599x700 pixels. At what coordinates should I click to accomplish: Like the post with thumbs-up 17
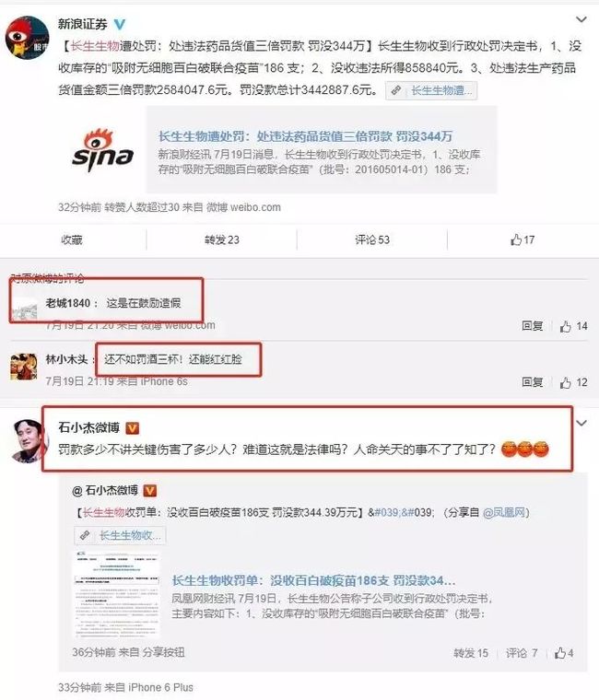pos(523,239)
